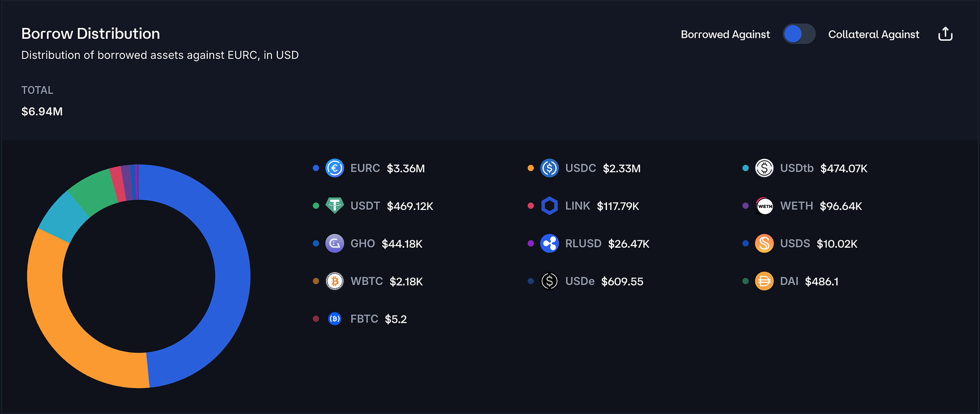Click the USDS $10.02K legend entry
Image resolution: width=980 pixels, height=414 pixels.
click(x=818, y=244)
